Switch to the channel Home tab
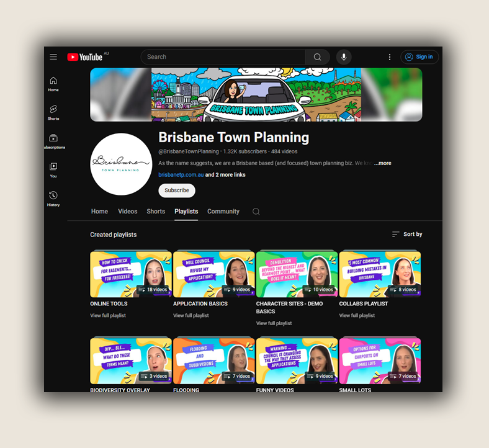The height and width of the screenshot is (448, 489). pyautogui.click(x=99, y=212)
